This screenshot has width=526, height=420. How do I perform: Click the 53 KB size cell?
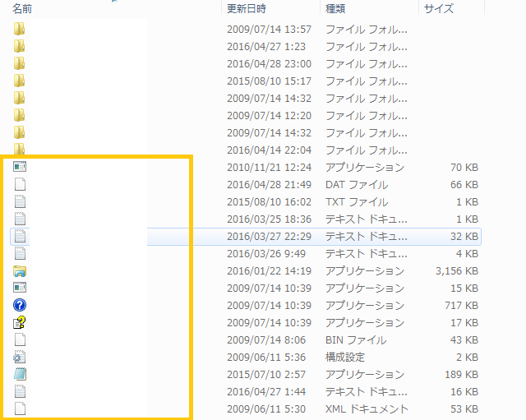464,409
